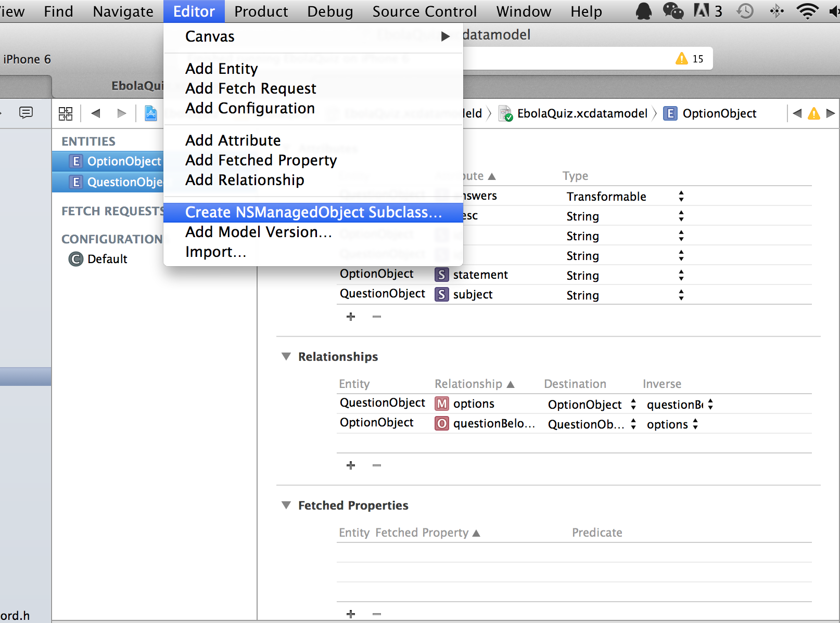
Task: Open the Wi-Fi status menu
Action: 807,11
